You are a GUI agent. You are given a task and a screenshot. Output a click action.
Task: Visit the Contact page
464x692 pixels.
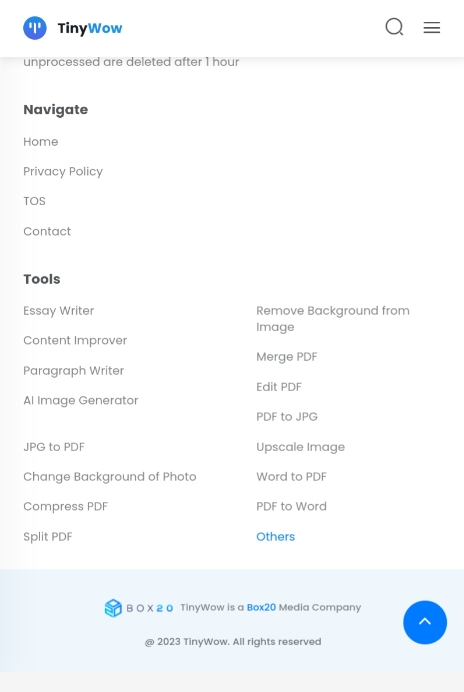coord(47,231)
